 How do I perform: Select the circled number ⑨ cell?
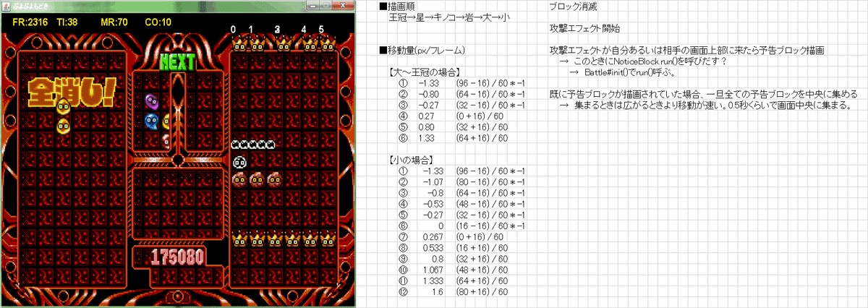point(404,257)
